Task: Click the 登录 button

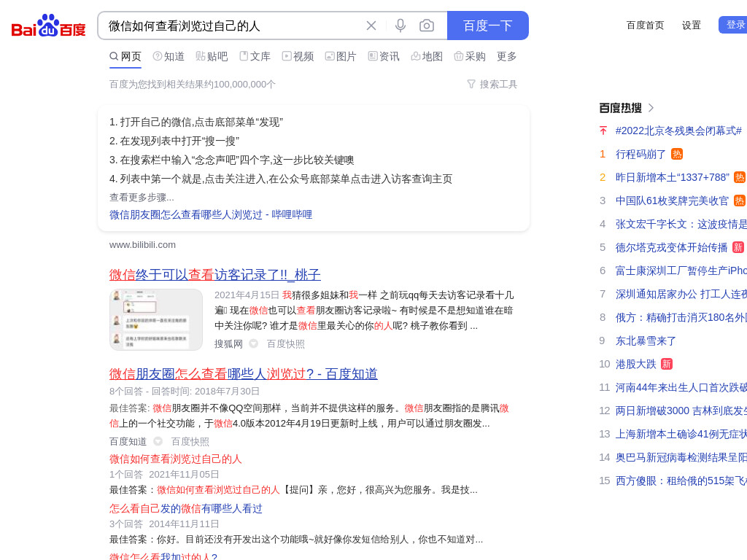Action: click(x=732, y=25)
